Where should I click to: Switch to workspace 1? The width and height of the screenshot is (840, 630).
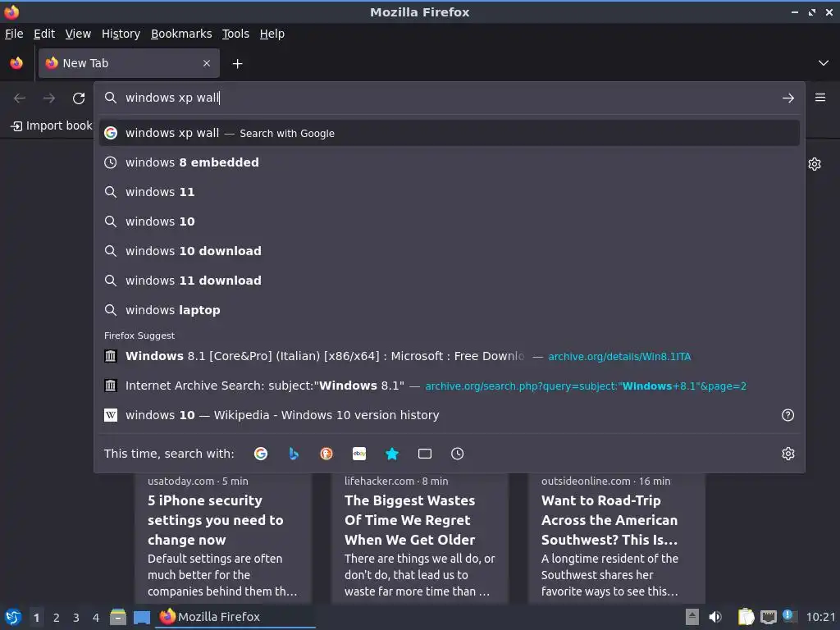(x=36, y=618)
